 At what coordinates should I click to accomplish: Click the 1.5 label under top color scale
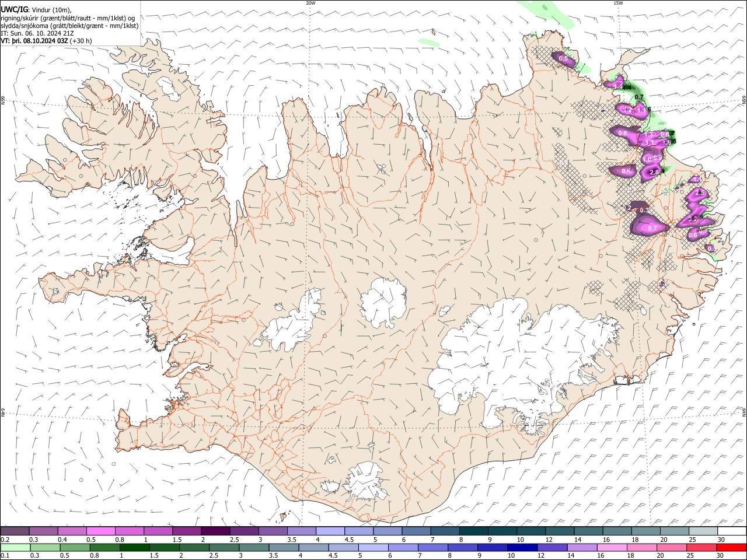[176, 540]
